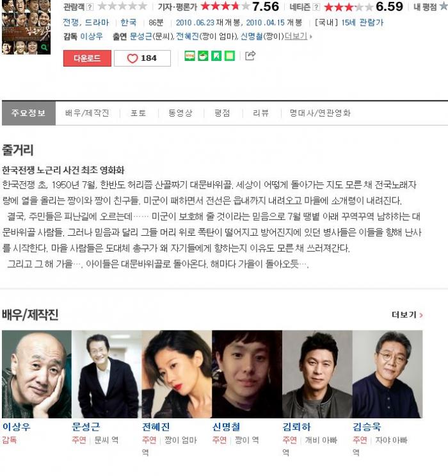This screenshot has height=476, width=448.
Task: Open 전혜진's actor photo
Action: (x=177, y=374)
